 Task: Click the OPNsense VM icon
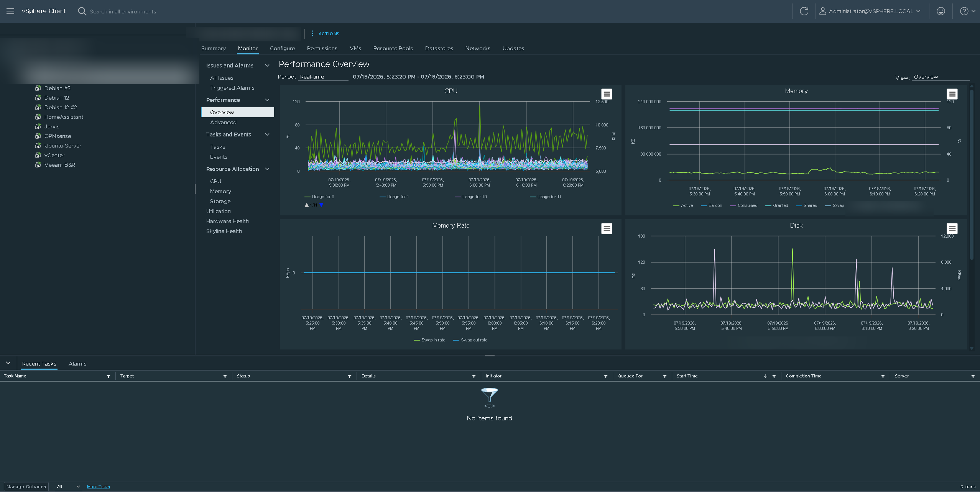[38, 136]
